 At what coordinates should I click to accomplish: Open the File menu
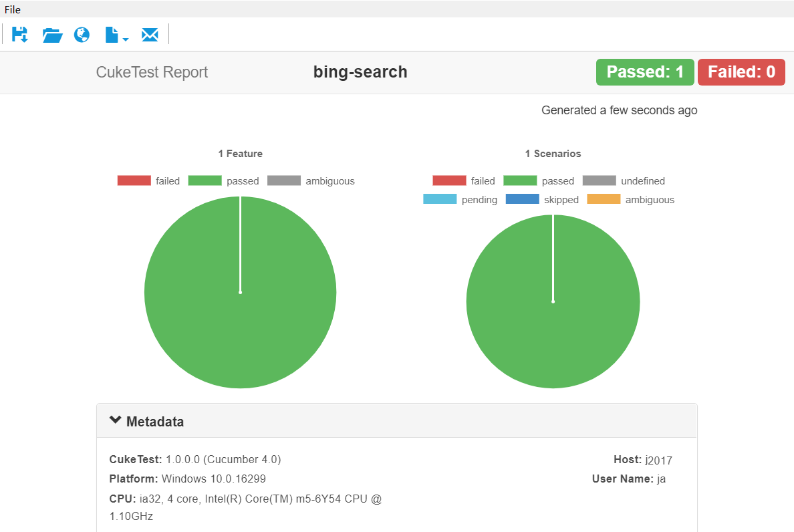tap(13, 9)
